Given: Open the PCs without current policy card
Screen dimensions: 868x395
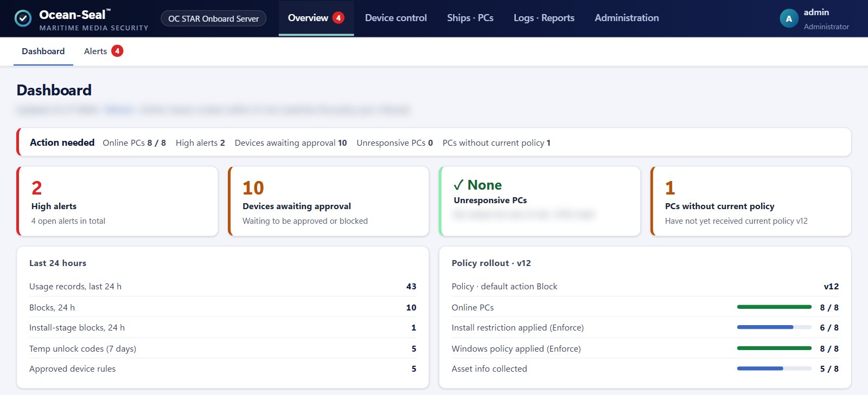Looking at the screenshot, I should (x=751, y=201).
